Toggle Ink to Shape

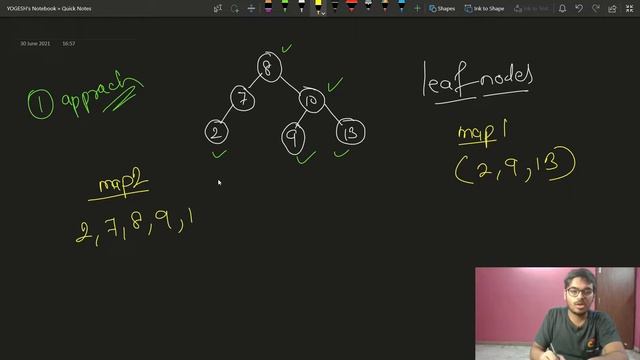pos(484,8)
